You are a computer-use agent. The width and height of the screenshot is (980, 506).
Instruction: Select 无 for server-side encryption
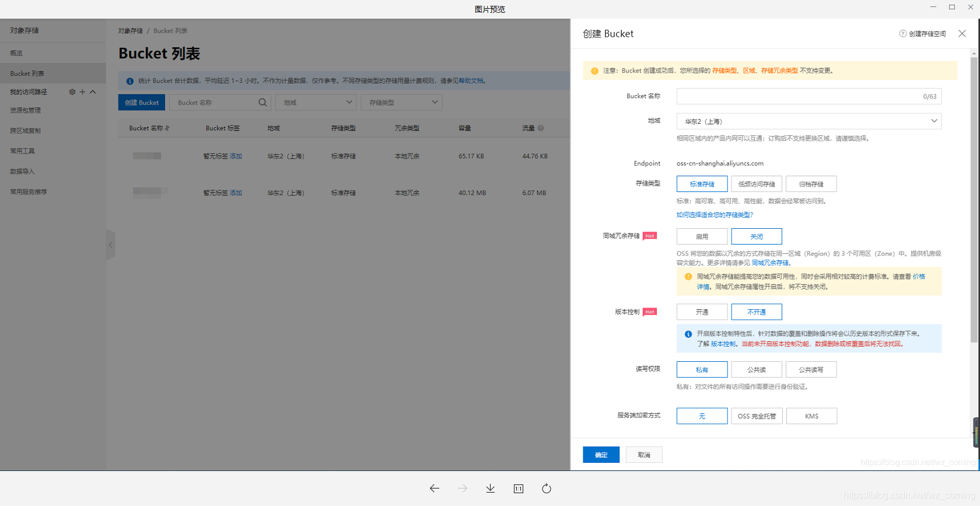click(x=702, y=416)
